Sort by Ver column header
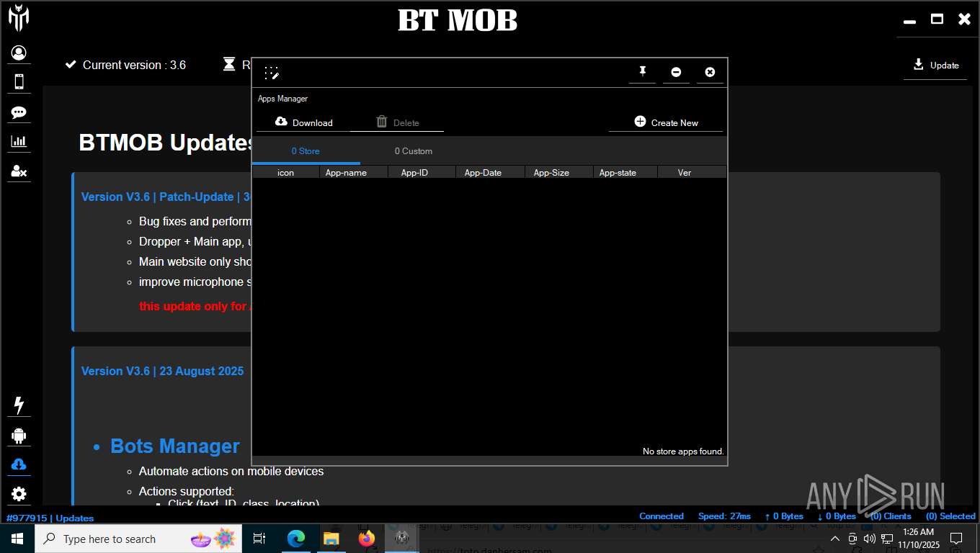980x553 pixels. 685,173
